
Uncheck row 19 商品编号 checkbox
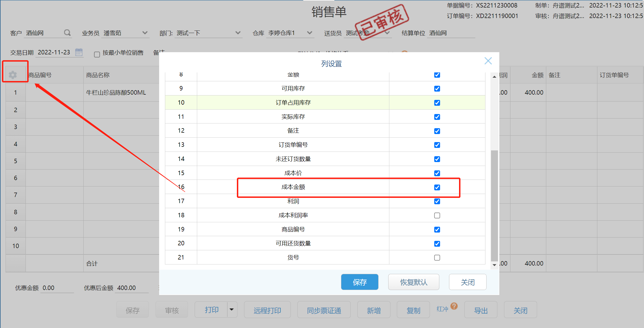437,229
